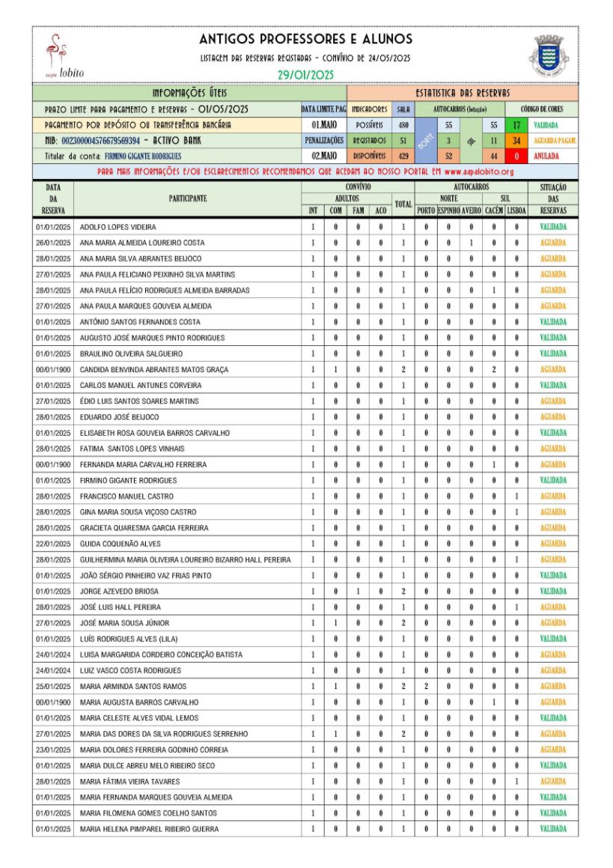Click the bus symbol between the Norte and Sul columns
613x868 pixels.
[471, 141]
